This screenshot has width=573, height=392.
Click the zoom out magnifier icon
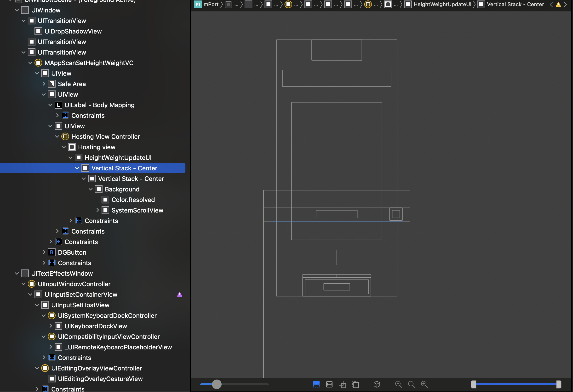tap(398, 384)
